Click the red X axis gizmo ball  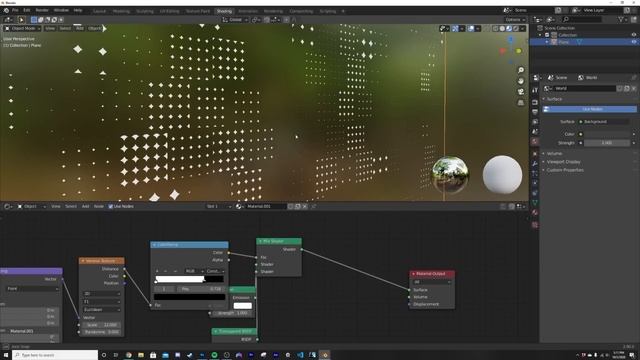tap(503, 51)
